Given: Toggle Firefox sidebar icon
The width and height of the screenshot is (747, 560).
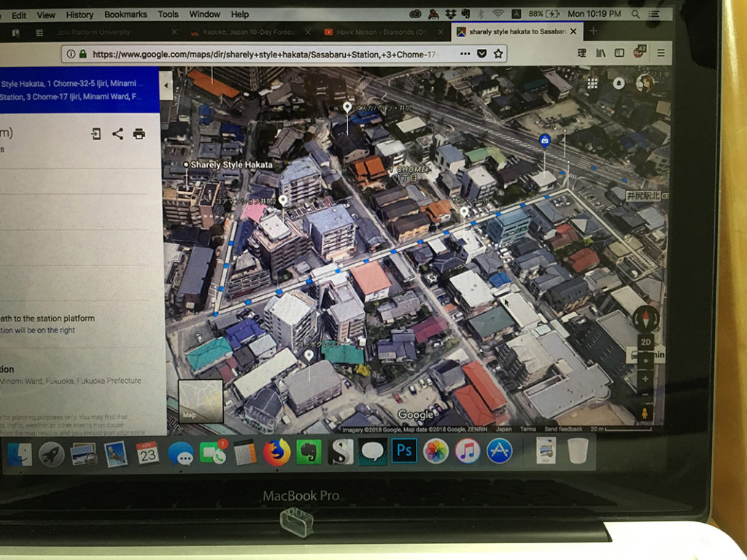Looking at the screenshot, I should click(x=619, y=52).
